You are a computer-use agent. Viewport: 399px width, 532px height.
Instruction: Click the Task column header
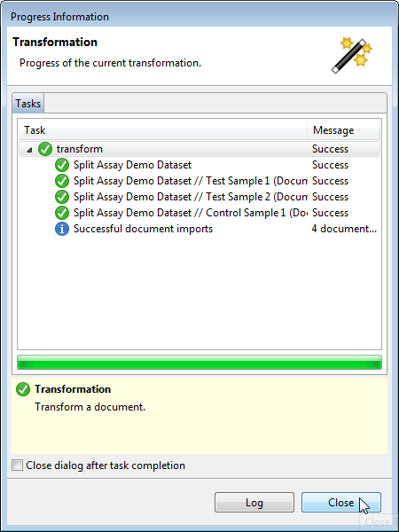163,130
